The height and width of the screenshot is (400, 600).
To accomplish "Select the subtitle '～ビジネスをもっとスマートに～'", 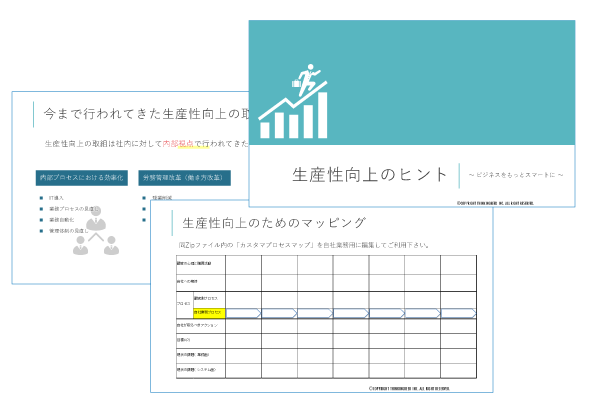I will pyautogui.click(x=516, y=175).
